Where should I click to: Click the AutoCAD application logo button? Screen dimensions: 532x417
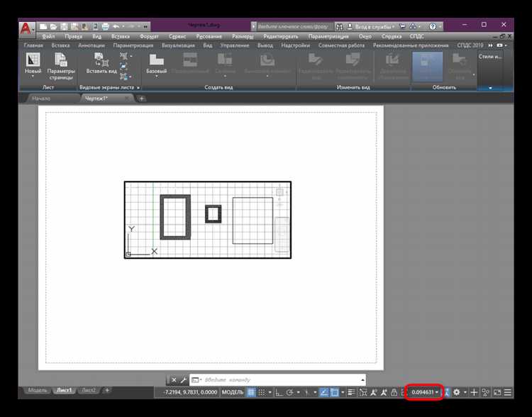click(x=26, y=29)
